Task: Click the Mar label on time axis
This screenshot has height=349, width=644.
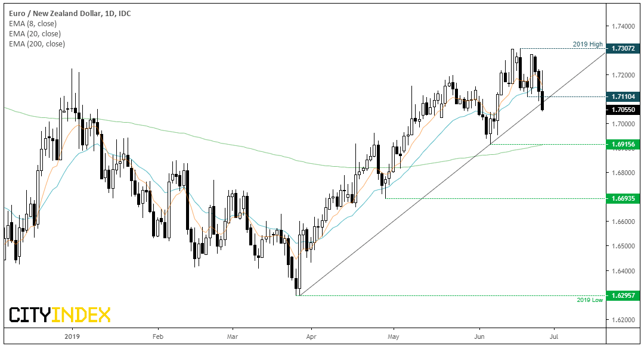Action: tap(233, 336)
